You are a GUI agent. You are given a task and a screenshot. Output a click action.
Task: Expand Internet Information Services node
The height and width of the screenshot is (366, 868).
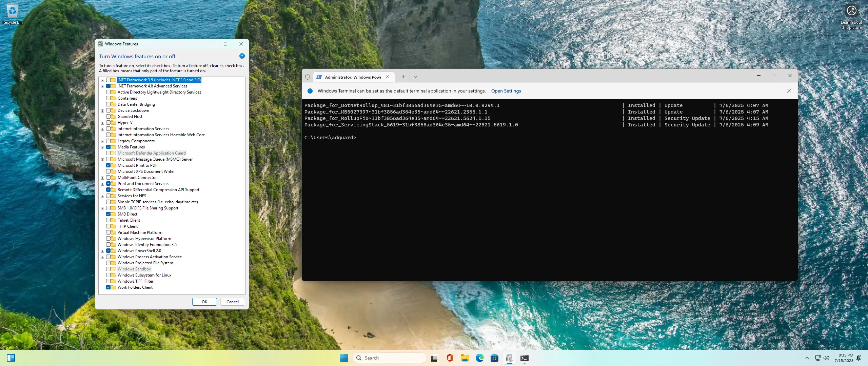pyautogui.click(x=102, y=129)
